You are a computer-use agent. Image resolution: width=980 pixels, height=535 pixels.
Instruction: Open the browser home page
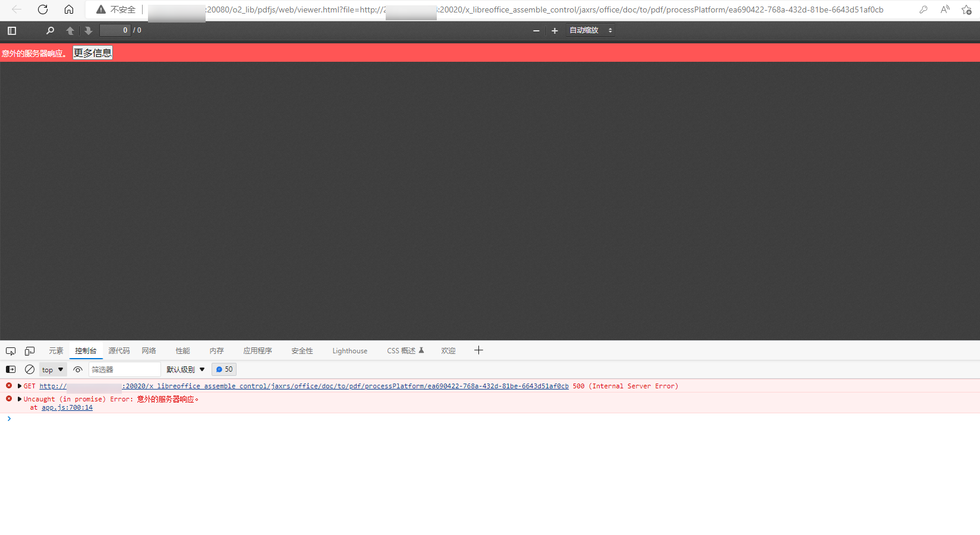(69, 10)
